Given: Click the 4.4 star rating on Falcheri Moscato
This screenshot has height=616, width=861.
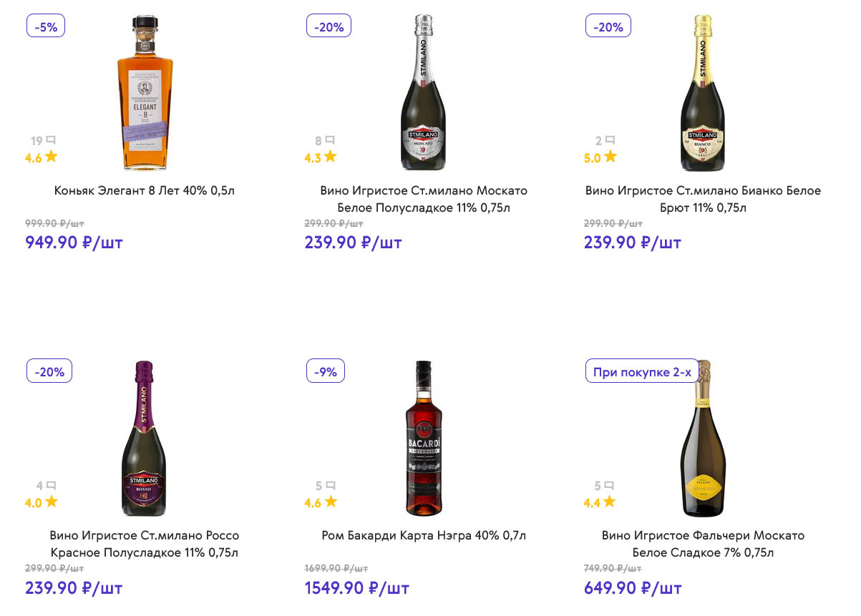Looking at the screenshot, I should click(600, 502).
